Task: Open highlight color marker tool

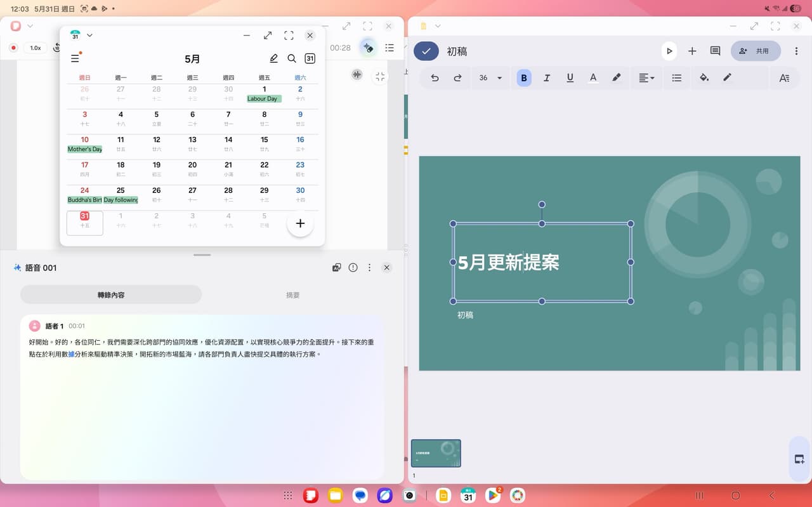Action: pyautogui.click(x=616, y=78)
